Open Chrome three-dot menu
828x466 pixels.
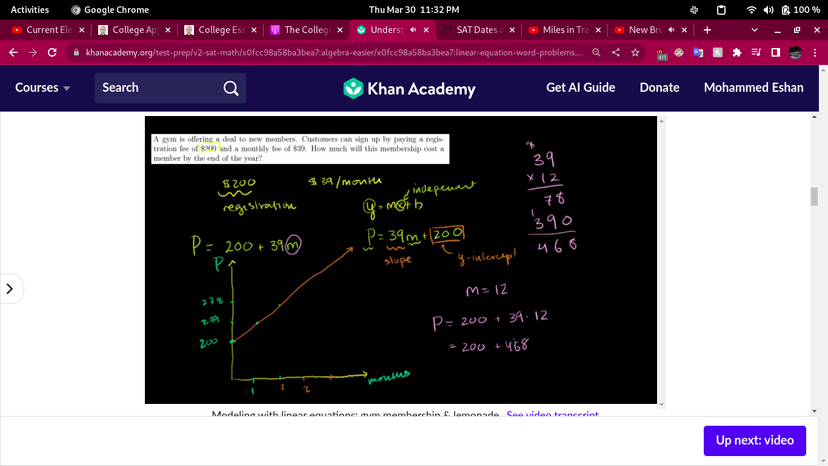coord(816,52)
